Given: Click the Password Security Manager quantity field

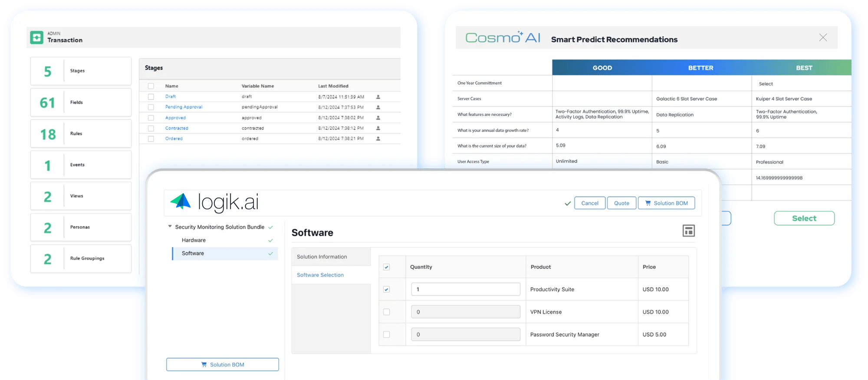Looking at the screenshot, I should coord(466,335).
